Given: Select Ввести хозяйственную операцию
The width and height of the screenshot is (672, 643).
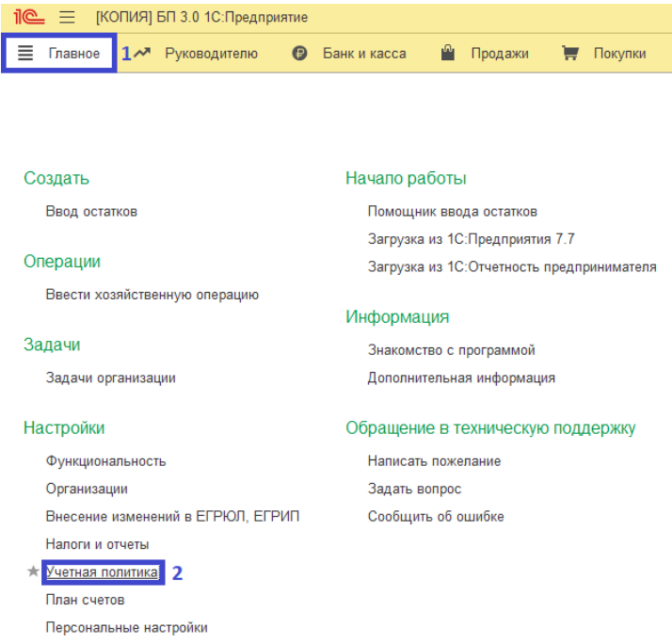Looking at the screenshot, I should coord(152,295).
